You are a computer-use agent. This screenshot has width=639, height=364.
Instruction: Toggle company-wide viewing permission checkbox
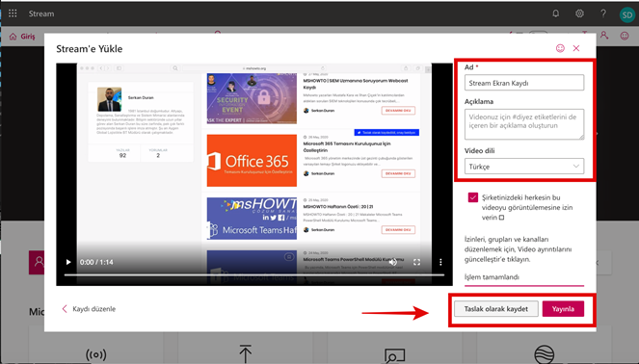pos(472,197)
